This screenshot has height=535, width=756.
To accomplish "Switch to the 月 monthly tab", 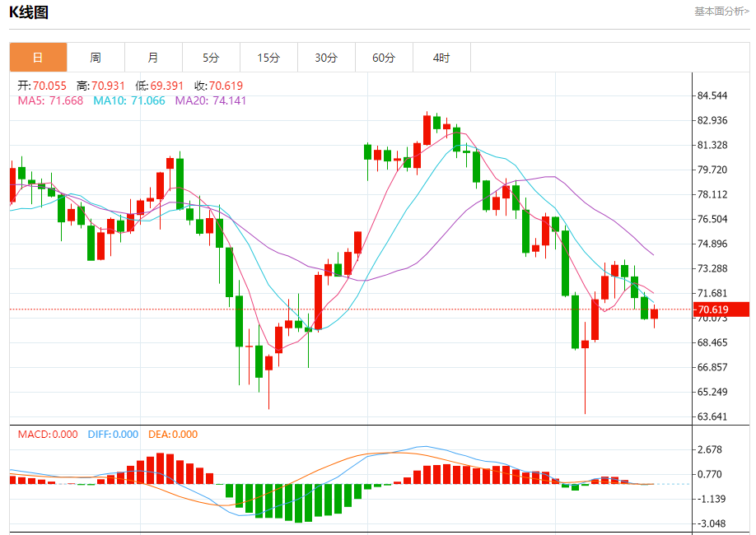I will (x=153, y=58).
